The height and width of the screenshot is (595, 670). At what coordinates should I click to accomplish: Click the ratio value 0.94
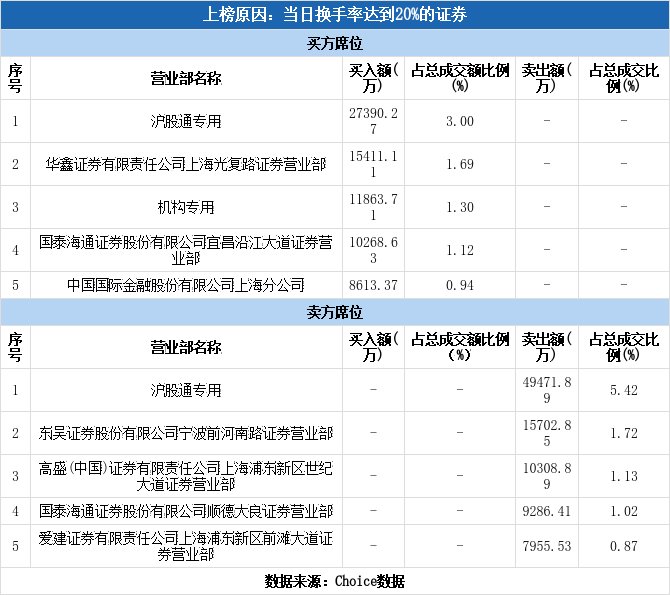click(x=460, y=285)
